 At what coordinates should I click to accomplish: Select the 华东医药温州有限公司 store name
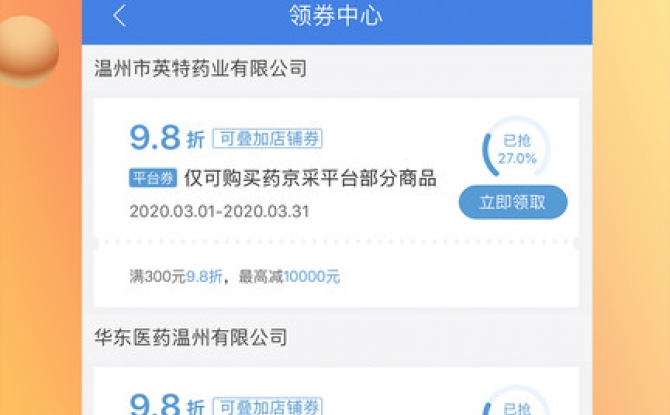(191, 338)
